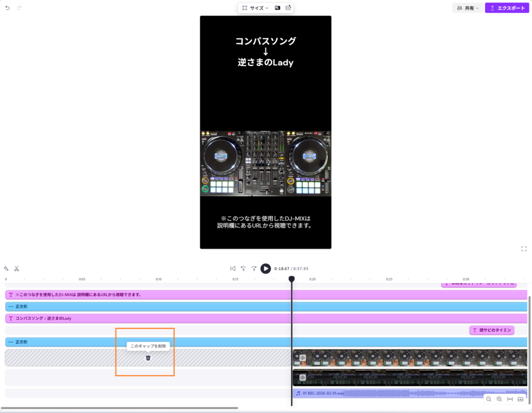Screen dimensions: 532x413
Task: Mute the upper video clip's audio
Action: pos(302,357)
